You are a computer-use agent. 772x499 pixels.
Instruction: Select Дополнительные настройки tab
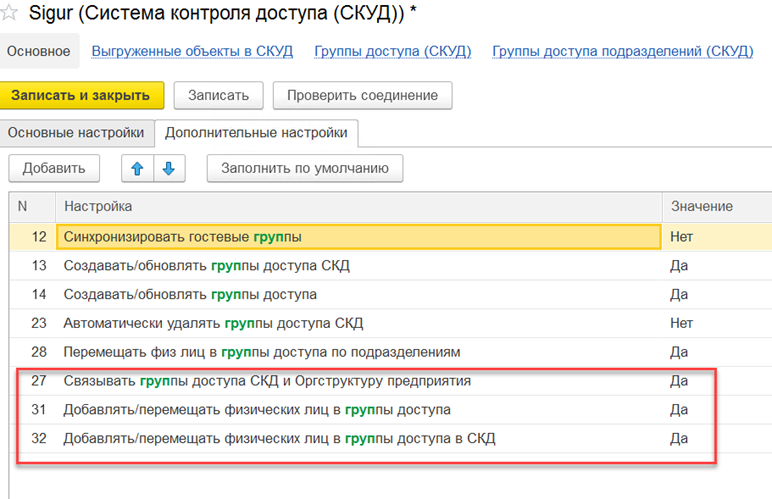(x=256, y=132)
